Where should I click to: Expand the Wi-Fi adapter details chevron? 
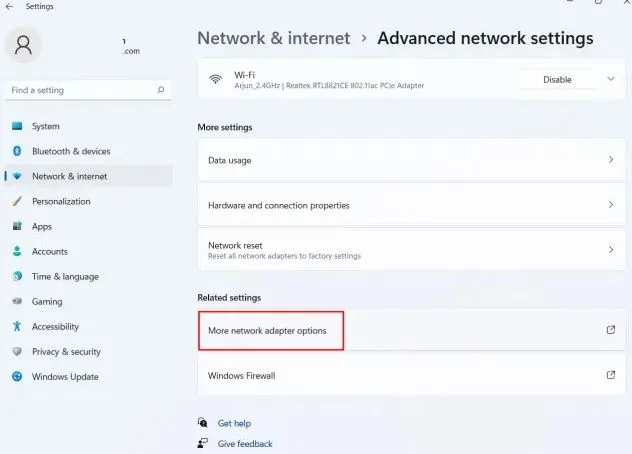coord(611,79)
